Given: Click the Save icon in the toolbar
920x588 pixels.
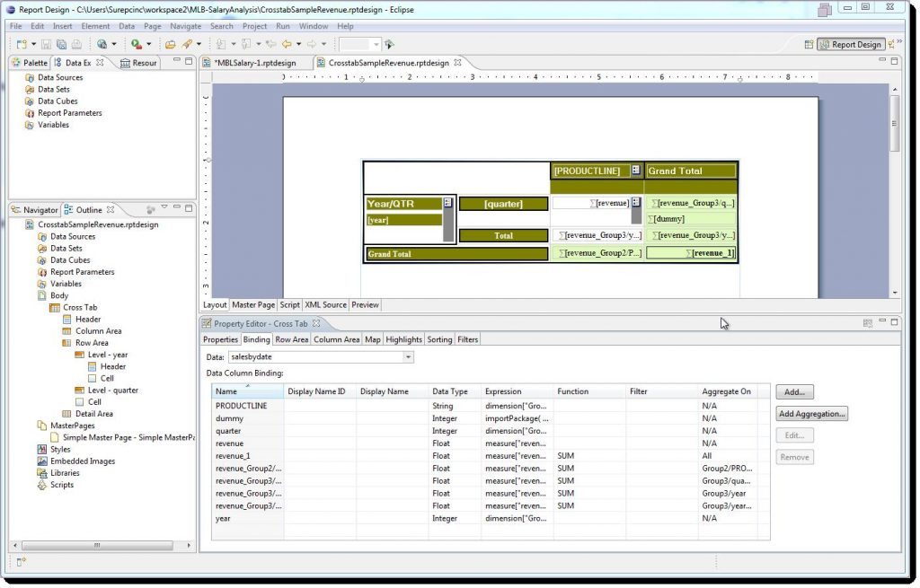Looking at the screenshot, I should [x=46, y=43].
